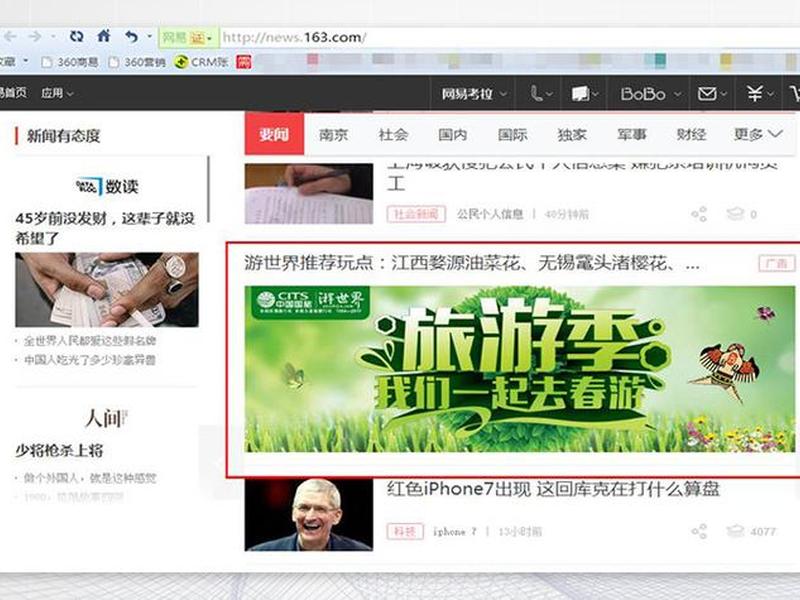Open link 做个外国人，就是这种感觉
Image resolution: width=800 pixels, height=600 pixels.
click(x=90, y=478)
